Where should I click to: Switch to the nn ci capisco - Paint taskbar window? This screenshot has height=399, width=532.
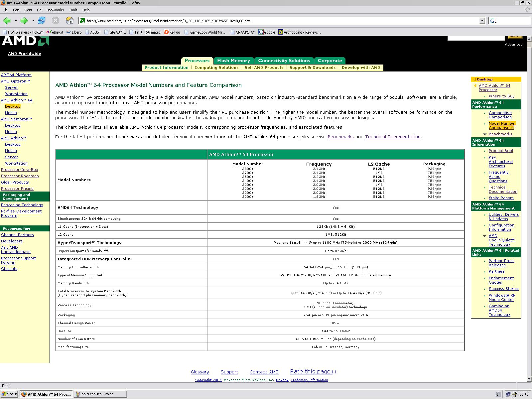[x=100, y=394]
